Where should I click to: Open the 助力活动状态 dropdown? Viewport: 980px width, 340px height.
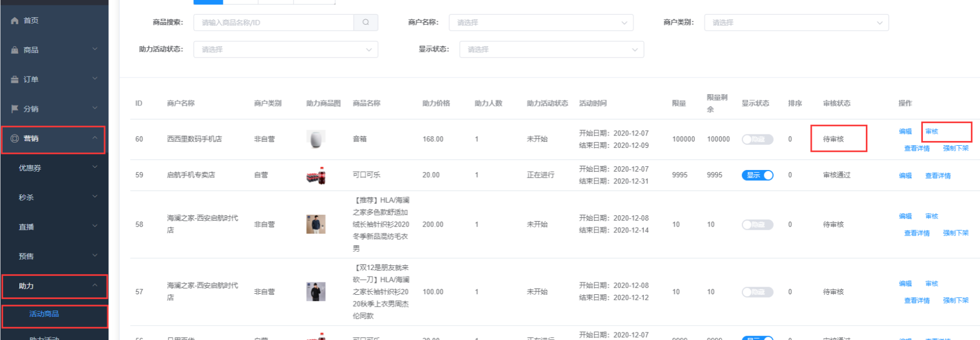[x=286, y=49]
